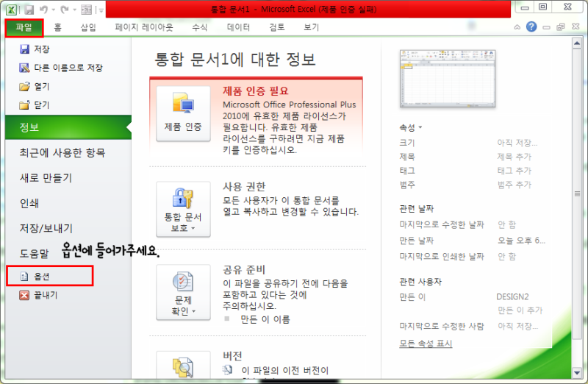Open the Undo history dropdown arrow
Viewport: 588px width, 384px height.
(54, 10)
